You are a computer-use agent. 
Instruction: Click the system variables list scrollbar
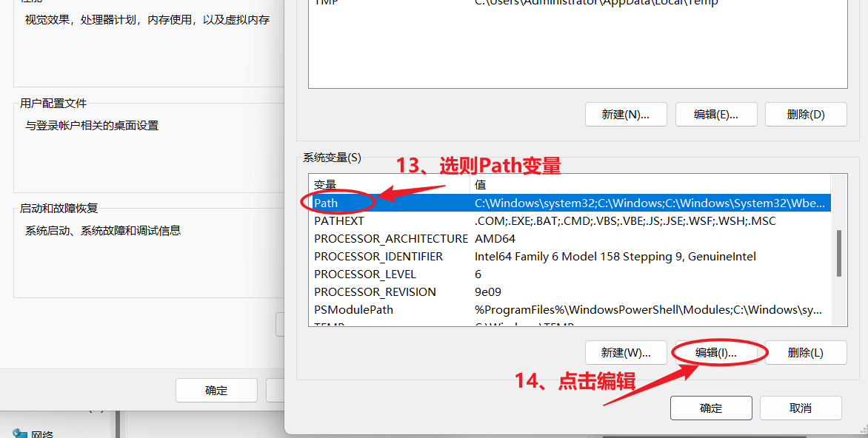tap(838, 253)
